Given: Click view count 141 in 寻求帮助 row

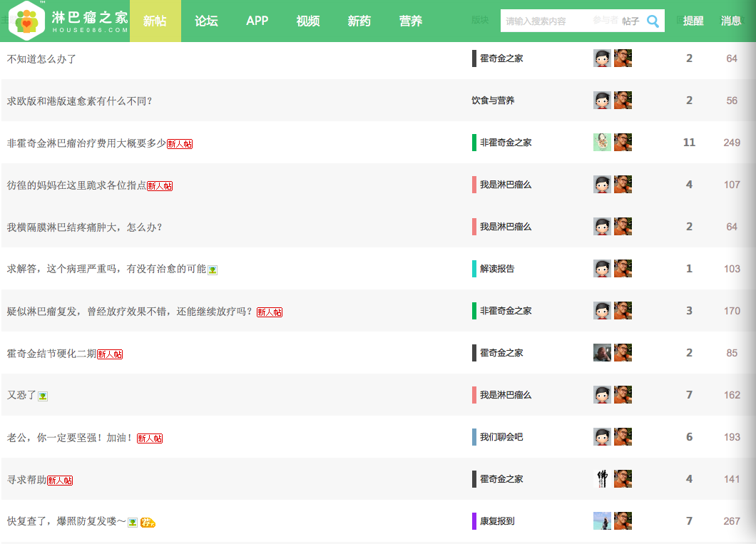Looking at the screenshot, I should (x=732, y=479).
